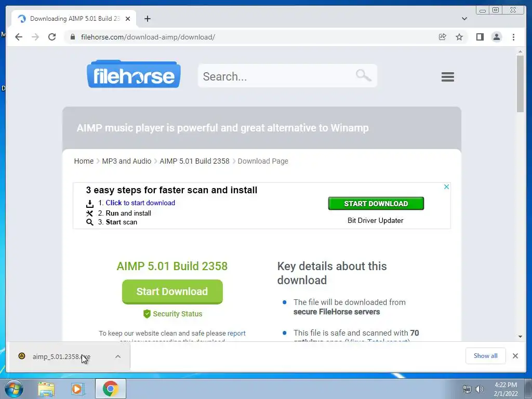Open the tab search dropdown arrow
Viewport: 532px width, 399px height.
click(x=464, y=19)
